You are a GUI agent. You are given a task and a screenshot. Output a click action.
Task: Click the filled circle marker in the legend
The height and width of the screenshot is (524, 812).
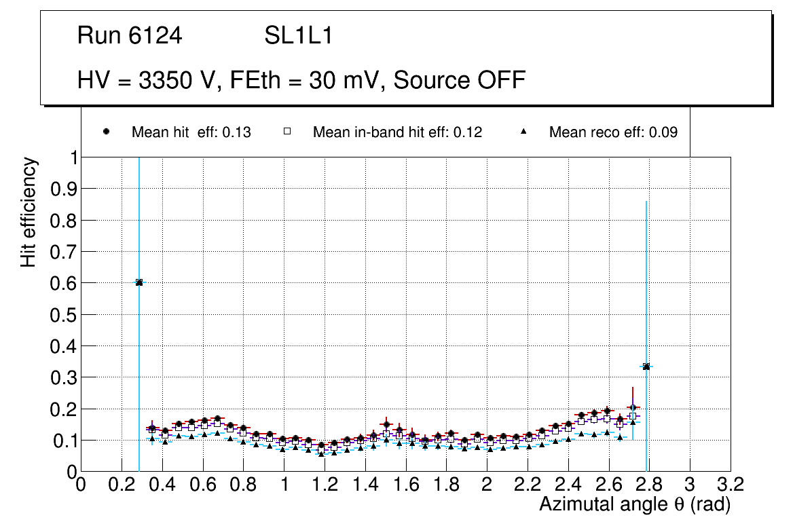tap(106, 132)
